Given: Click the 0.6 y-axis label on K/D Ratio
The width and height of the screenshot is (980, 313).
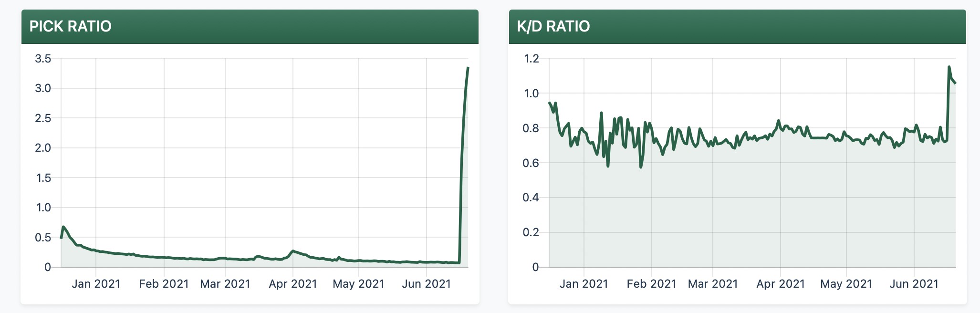Looking at the screenshot, I should [531, 163].
